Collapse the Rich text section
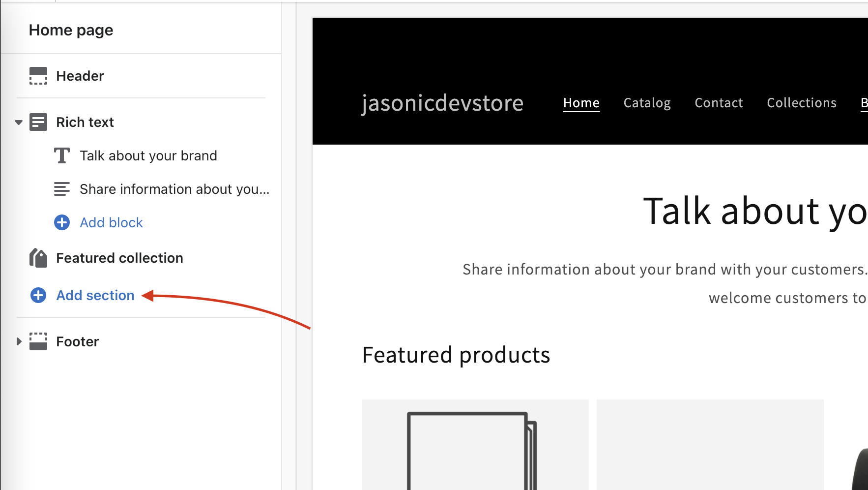The image size is (868, 490). (x=19, y=122)
